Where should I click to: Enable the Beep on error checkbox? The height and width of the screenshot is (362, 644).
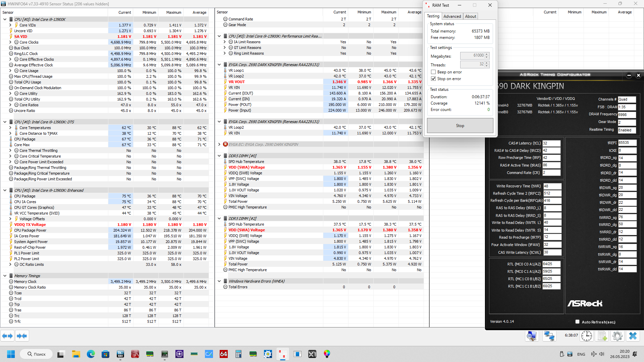click(x=433, y=72)
